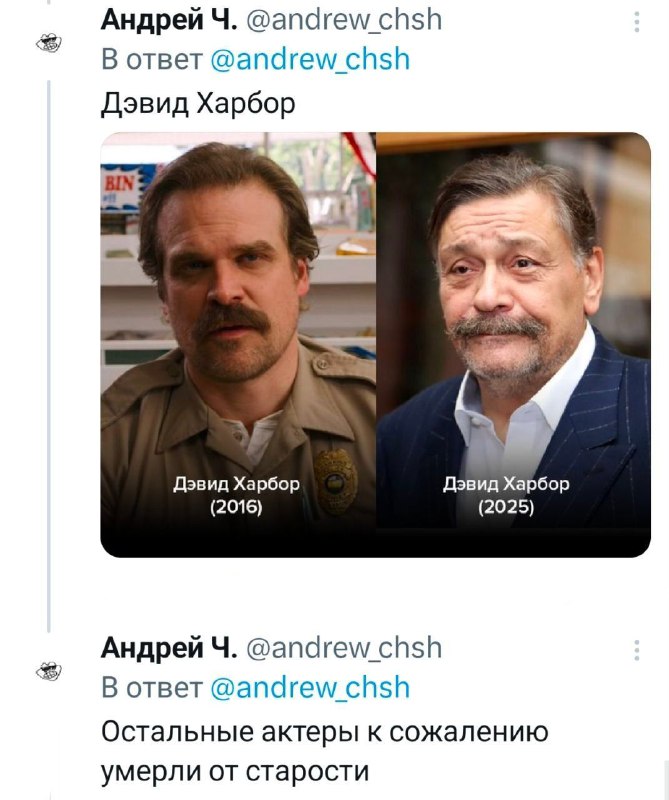669x800 pixels.
Task: Click the blue @andrew_chsh reply link in first tweet
Action: tap(310, 60)
